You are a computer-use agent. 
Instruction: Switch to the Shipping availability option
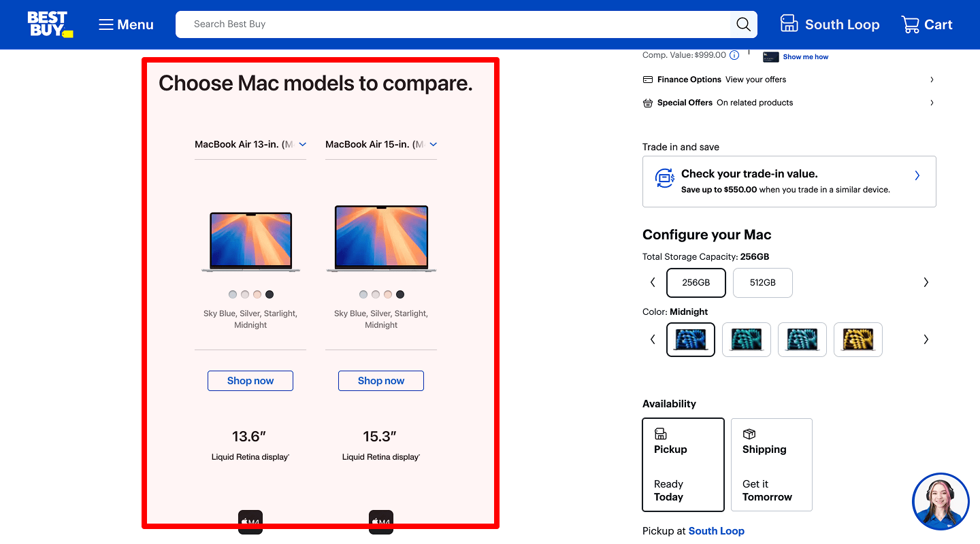(x=771, y=465)
